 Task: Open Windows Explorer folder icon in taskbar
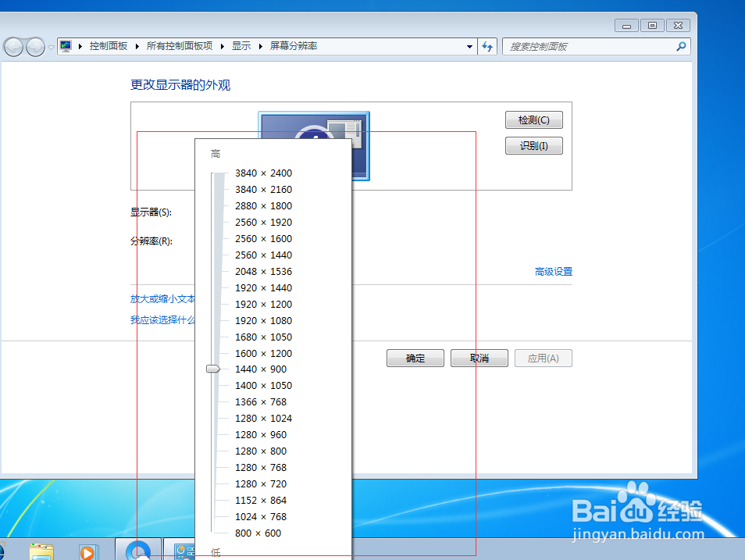(42, 551)
